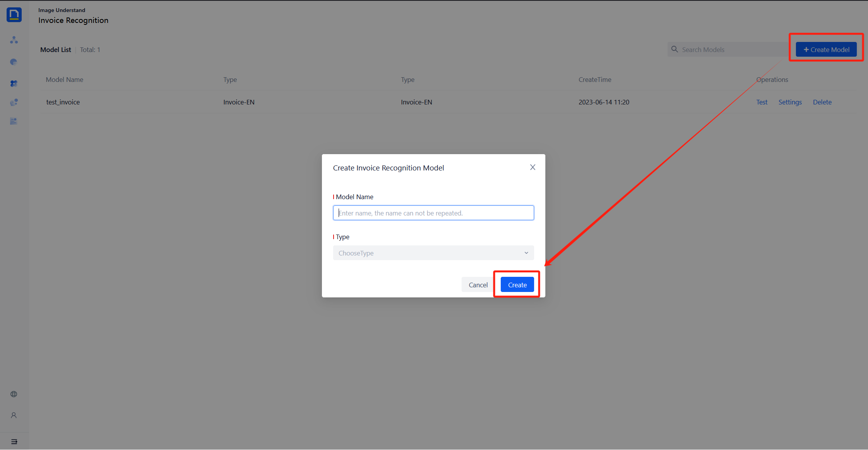Click the blue Create button
The image size is (868, 450).
coord(517,285)
